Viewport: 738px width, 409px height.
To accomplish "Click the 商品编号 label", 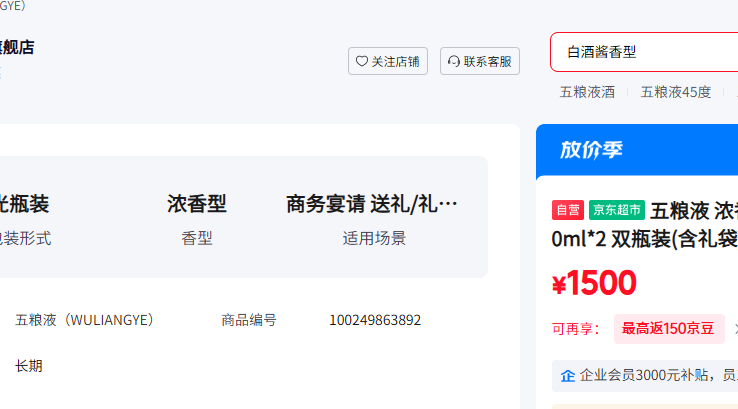I will (x=249, y=320).
